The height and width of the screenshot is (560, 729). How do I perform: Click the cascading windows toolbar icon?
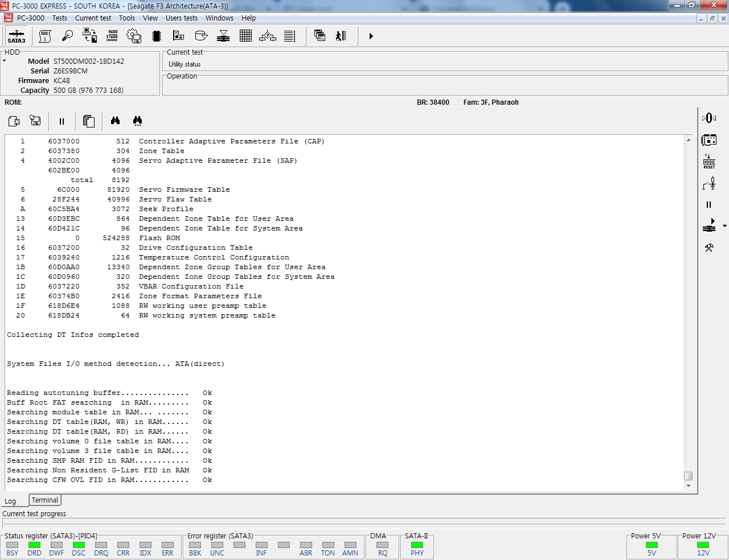coord(320,36)
